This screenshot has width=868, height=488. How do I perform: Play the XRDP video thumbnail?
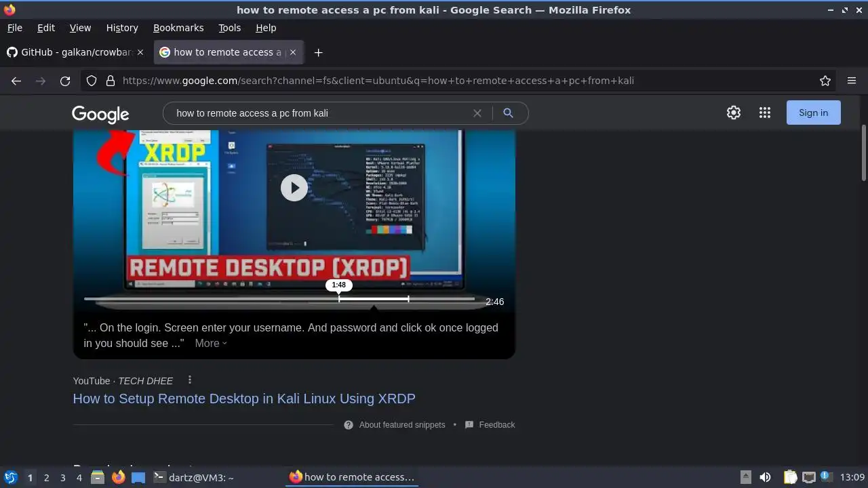pos(294,188)
